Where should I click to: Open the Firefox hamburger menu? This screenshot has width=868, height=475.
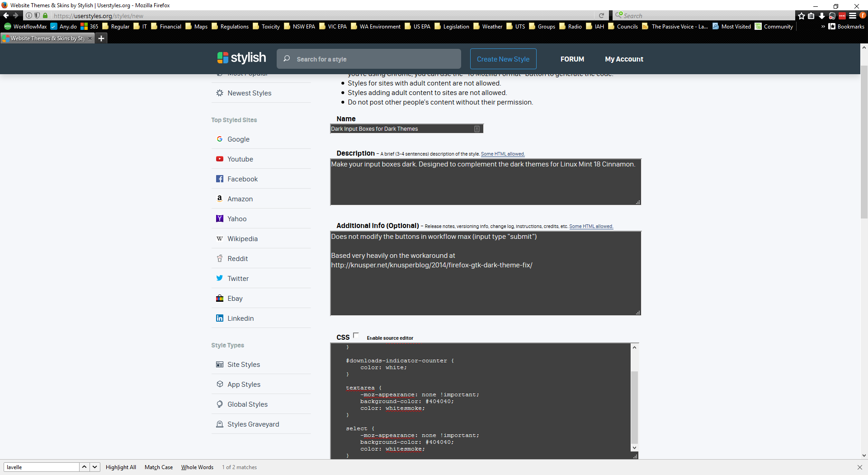click(853, 16)
